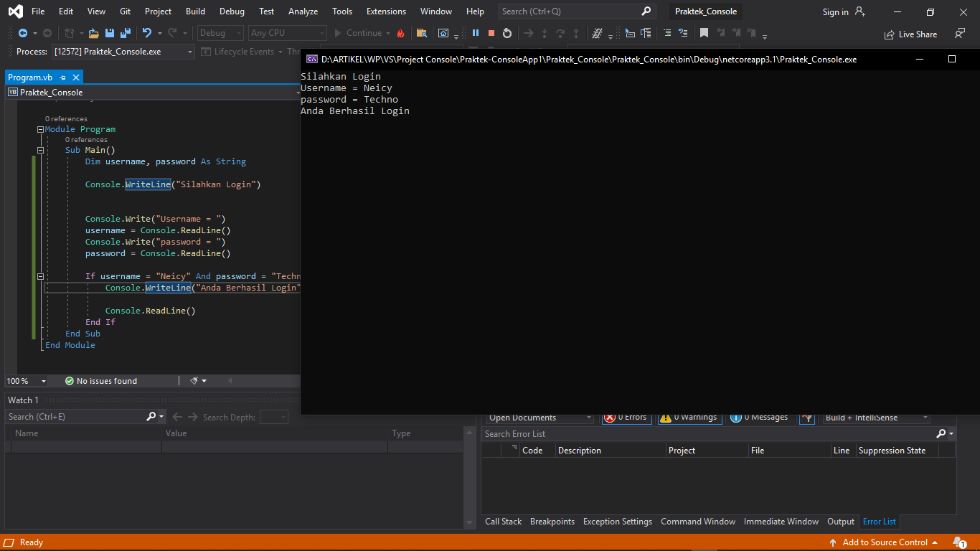Open the File menu
The image size is (980, 551).
38,11
